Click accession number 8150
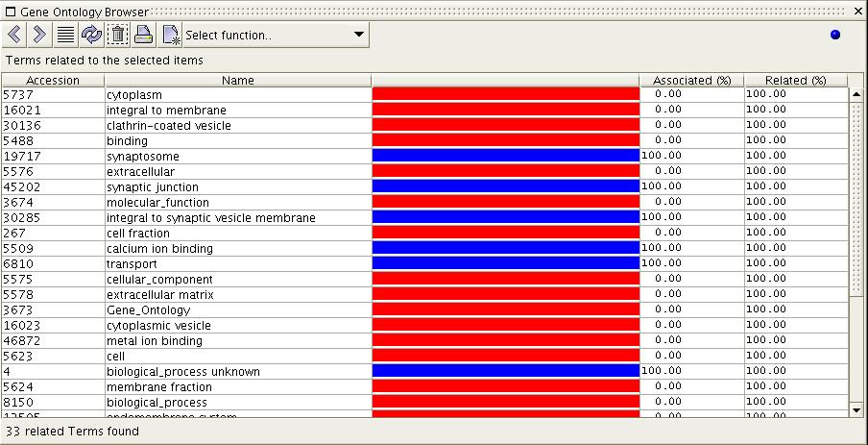The height and width of the screenshot is (445, 868). tap(18, 403)
